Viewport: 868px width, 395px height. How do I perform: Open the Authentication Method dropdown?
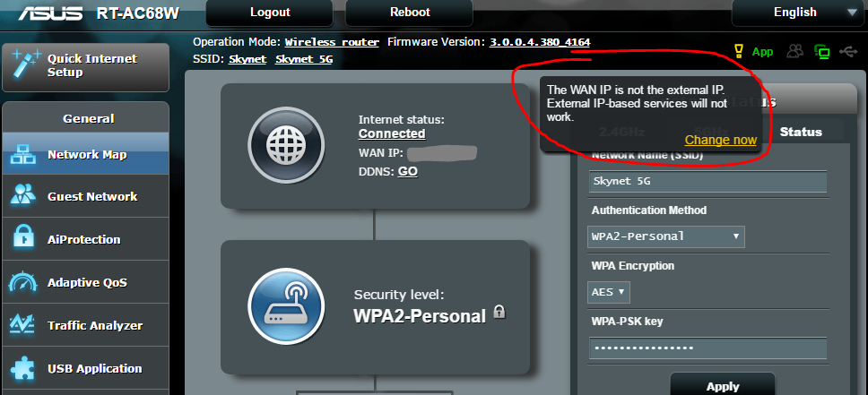coord(665,236)
